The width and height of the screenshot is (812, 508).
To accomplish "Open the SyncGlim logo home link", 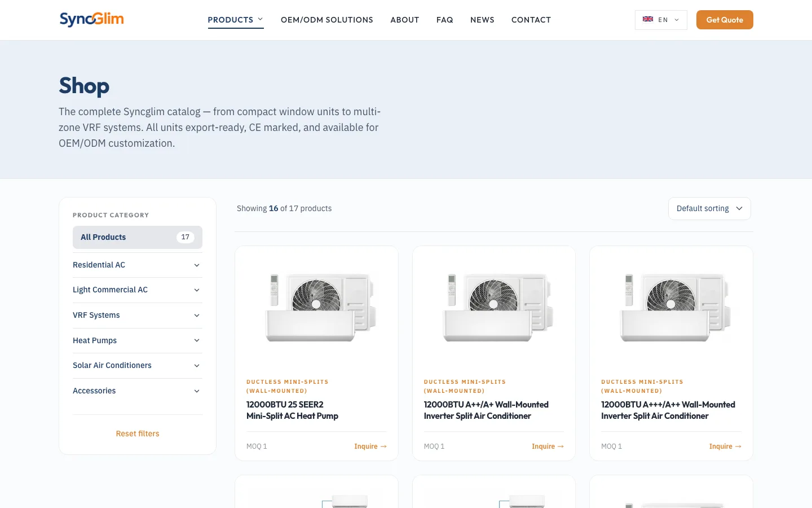I will click(91, 20).
